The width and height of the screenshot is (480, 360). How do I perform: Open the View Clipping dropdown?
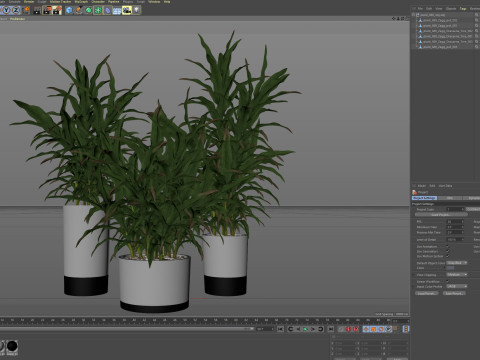[457, 275]
